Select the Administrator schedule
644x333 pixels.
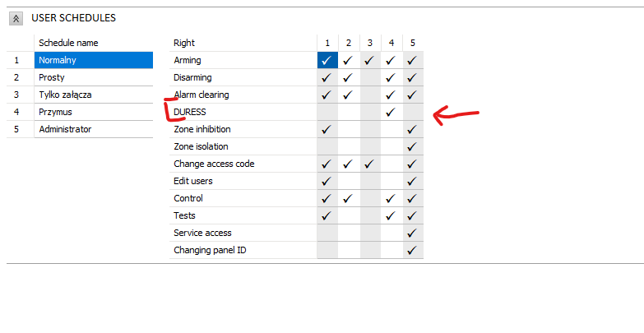pyautogui.click(x=94, y=129)
